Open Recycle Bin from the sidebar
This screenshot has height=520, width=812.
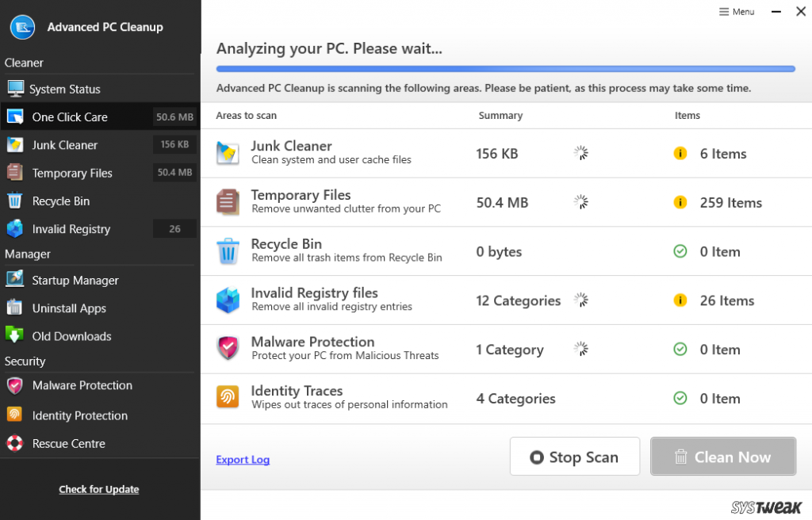[100, 201]
